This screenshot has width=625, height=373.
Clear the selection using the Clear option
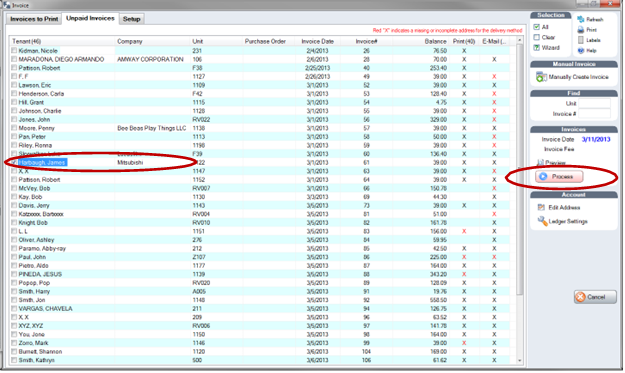(x=537, y=37)
